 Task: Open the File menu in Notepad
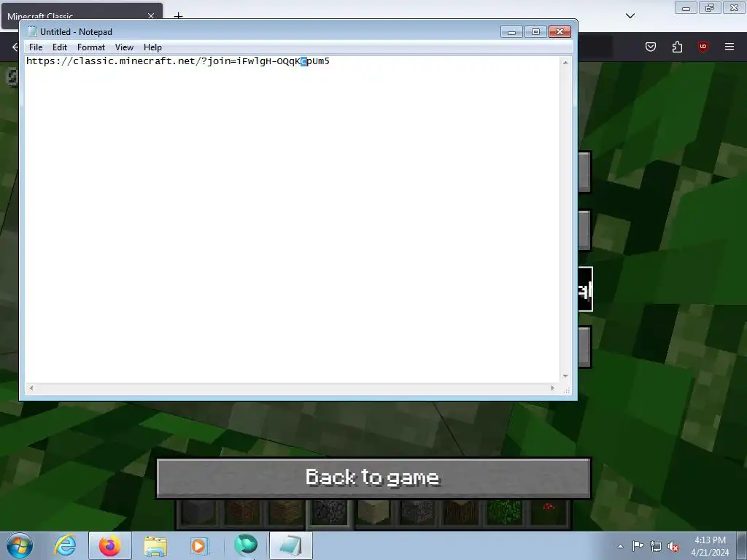click(x=36, y=47)
